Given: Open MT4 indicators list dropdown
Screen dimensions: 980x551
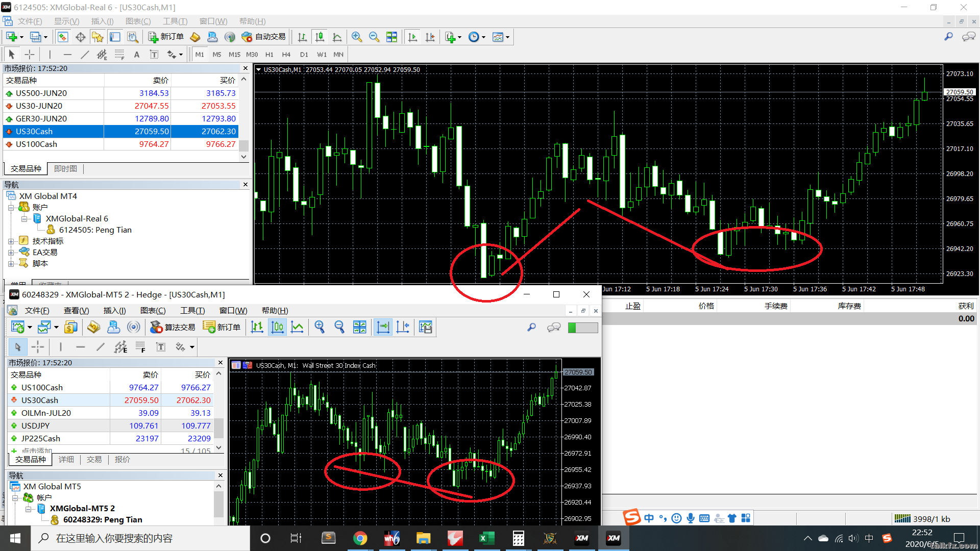Looking at the screenshot, I should click(453, 37).
